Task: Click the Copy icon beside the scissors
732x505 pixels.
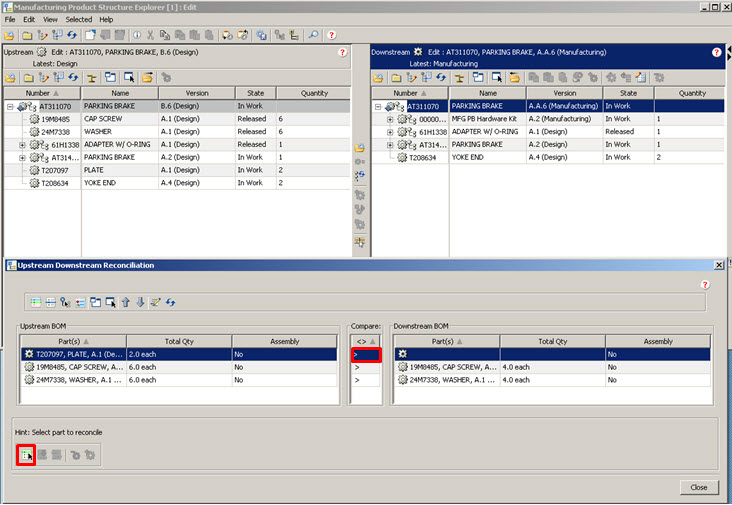Action: (164, 35)
